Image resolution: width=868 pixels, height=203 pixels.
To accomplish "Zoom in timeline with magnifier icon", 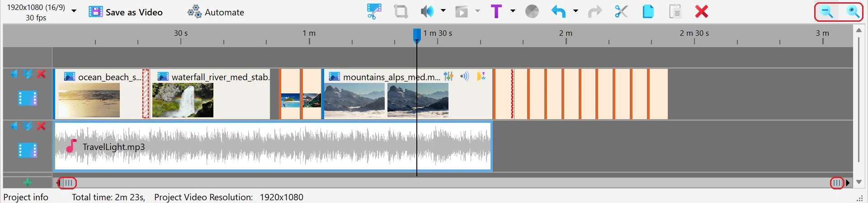I will point(853,12).
